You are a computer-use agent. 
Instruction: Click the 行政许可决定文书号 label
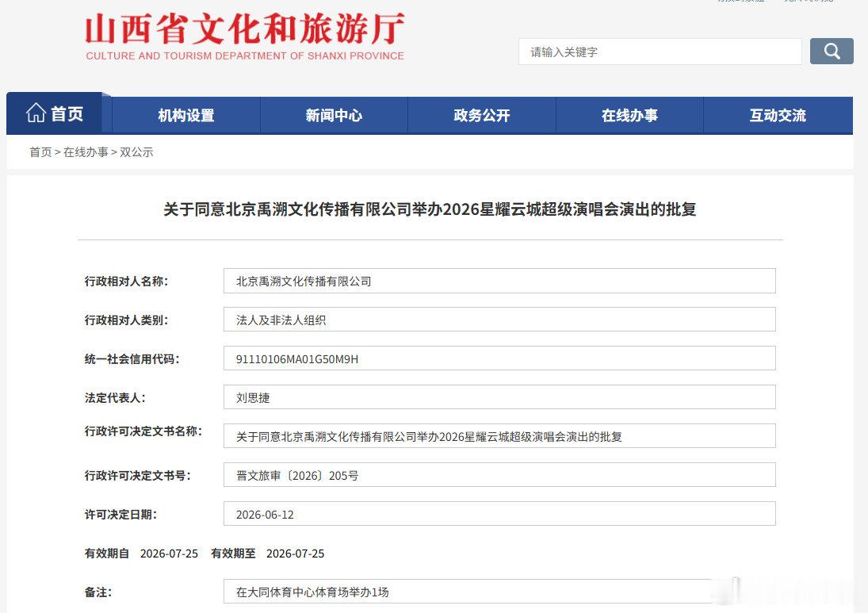tap(137, 476)
